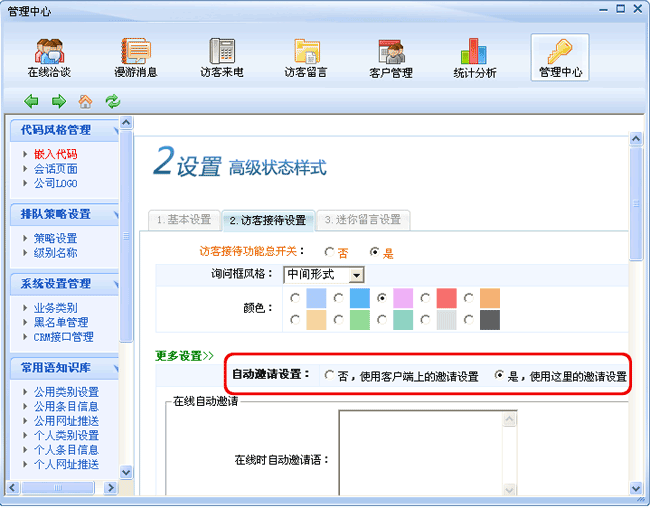Pick the light gray color swatch
This screenshot has width=650, height=508.
pos(446,320)
